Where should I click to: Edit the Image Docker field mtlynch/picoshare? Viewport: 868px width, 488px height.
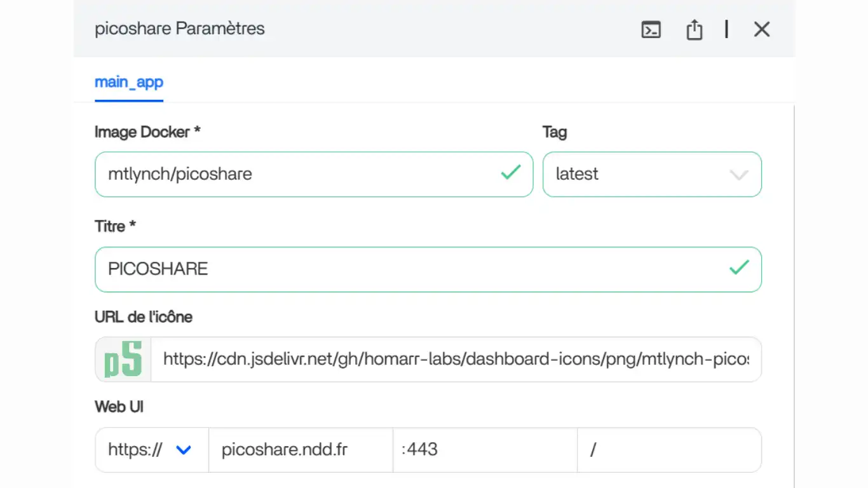(314, 174)
